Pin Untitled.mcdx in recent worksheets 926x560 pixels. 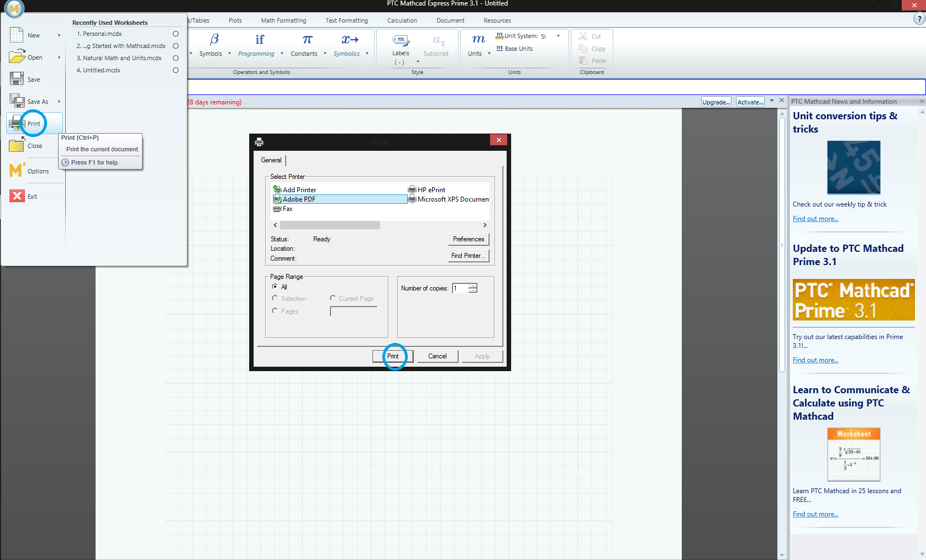[x=176, y=70]
